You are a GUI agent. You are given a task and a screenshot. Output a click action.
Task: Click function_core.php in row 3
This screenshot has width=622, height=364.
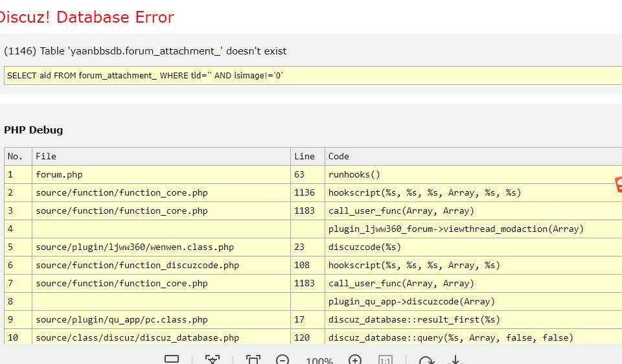click(161, 211)
